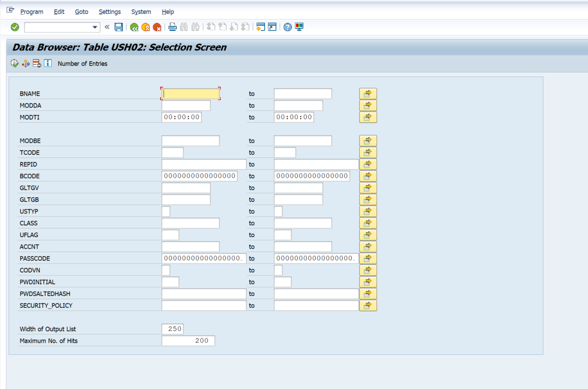Click the Create New Session icon
Viewport: 588px width, 389px height.
click(261, 27)
